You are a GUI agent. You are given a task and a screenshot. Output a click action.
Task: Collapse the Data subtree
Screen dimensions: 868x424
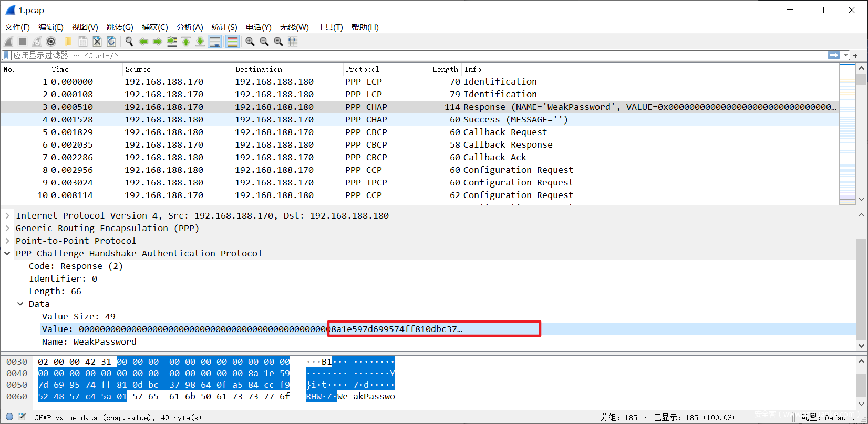tap(20, 304)
